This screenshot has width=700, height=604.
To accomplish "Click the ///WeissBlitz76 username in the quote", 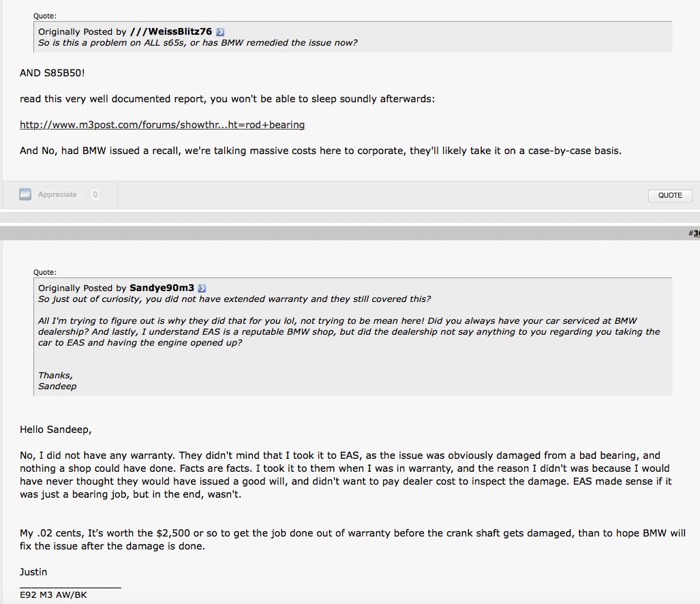I will (x=170, y=32).
